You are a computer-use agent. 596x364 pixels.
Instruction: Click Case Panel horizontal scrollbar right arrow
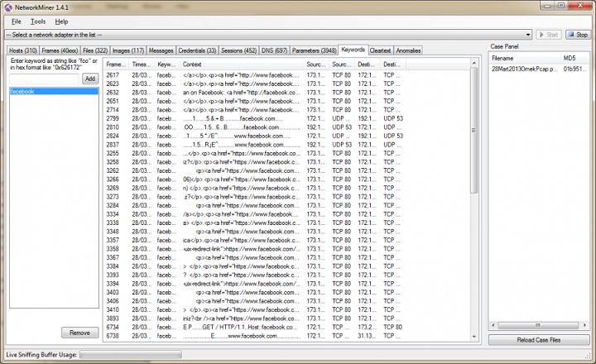coord(585,325)
